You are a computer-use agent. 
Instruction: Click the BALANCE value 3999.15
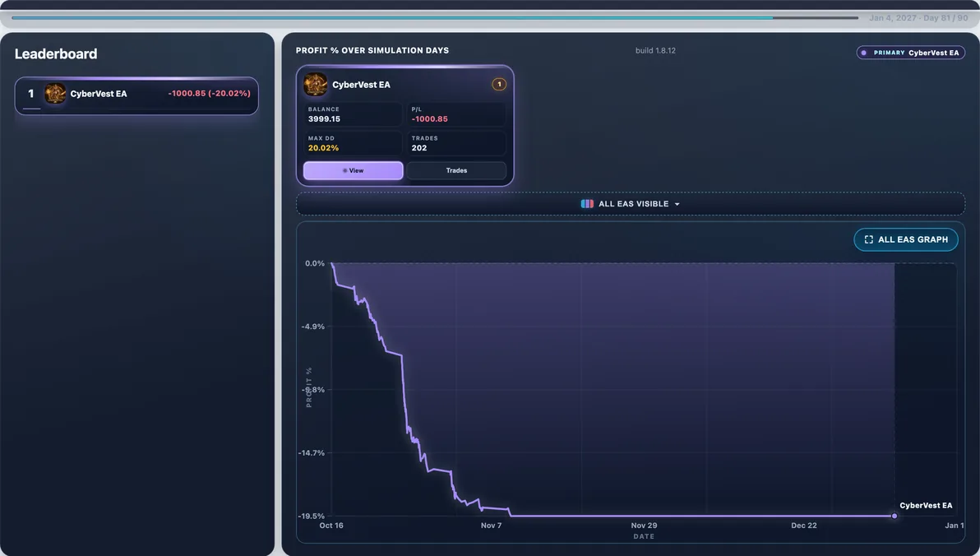coord(325,118)
